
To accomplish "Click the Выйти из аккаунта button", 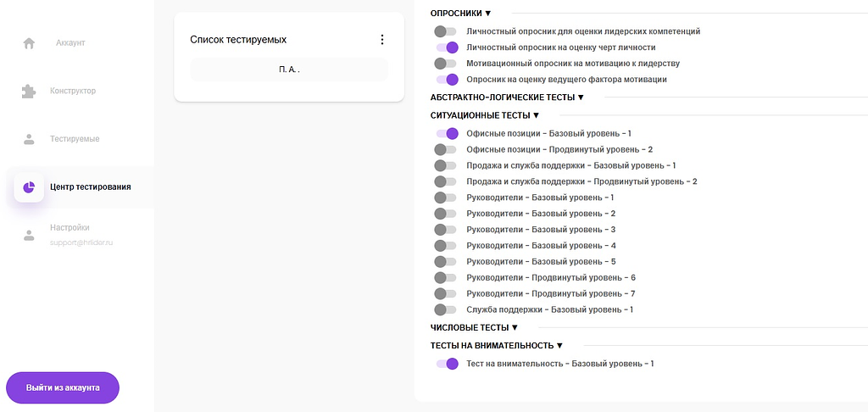I will (63, 387).
